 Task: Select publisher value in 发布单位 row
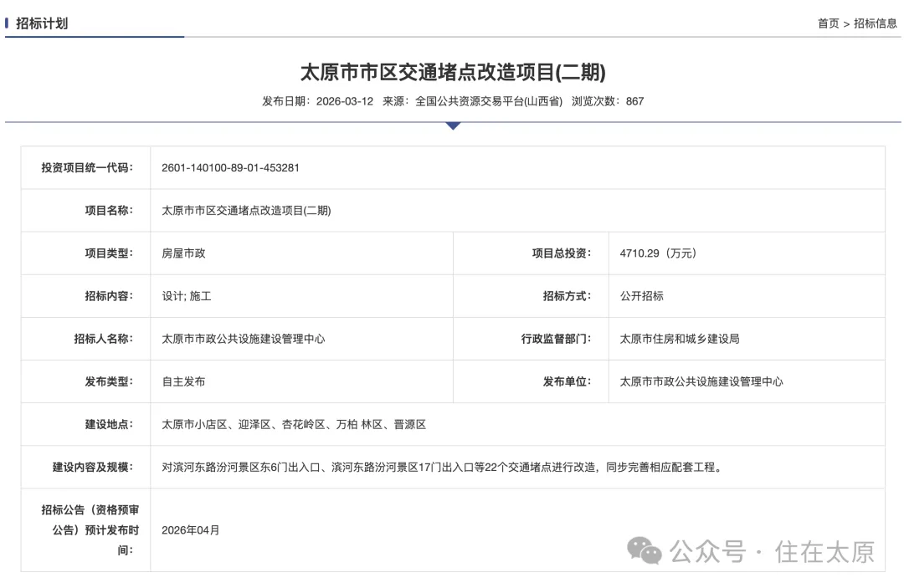click(x=701, y=381)
